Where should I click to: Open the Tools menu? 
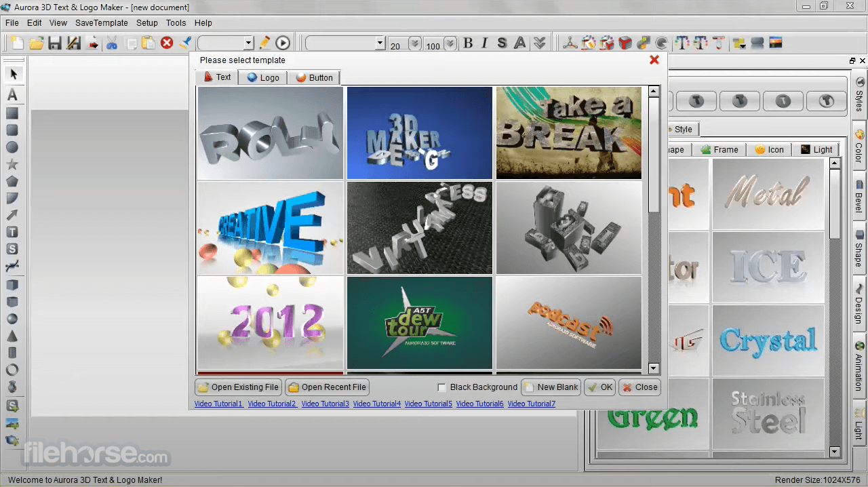point(176,22)
